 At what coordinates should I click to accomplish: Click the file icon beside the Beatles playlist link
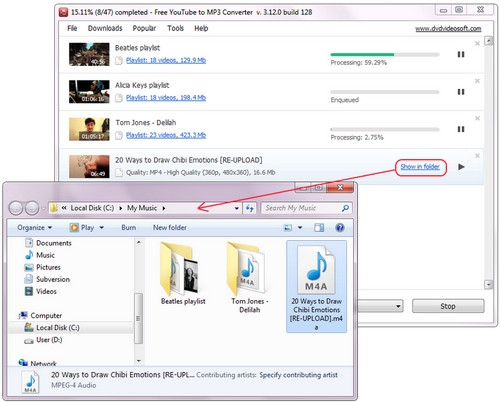(x=119, y=60)
